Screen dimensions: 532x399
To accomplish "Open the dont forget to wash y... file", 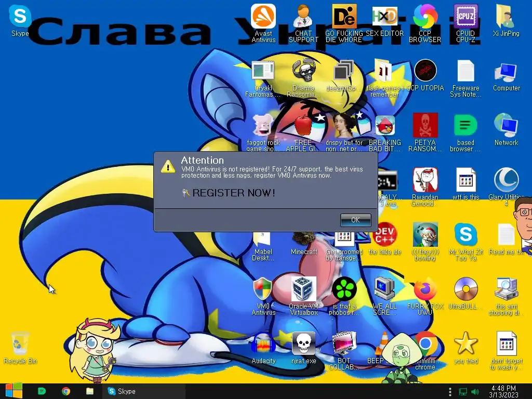I will click(x=506, y=351).
